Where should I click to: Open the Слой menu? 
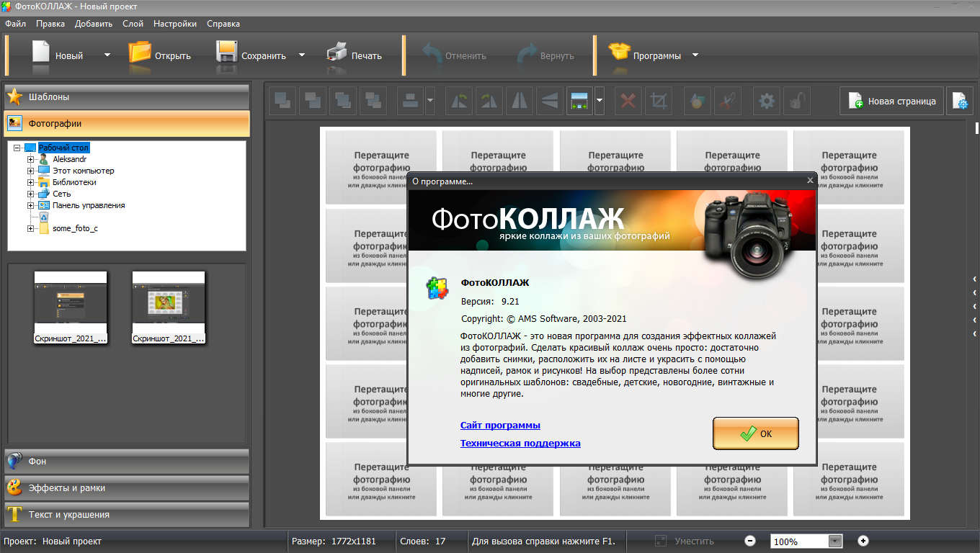click(x=133, y=24)
